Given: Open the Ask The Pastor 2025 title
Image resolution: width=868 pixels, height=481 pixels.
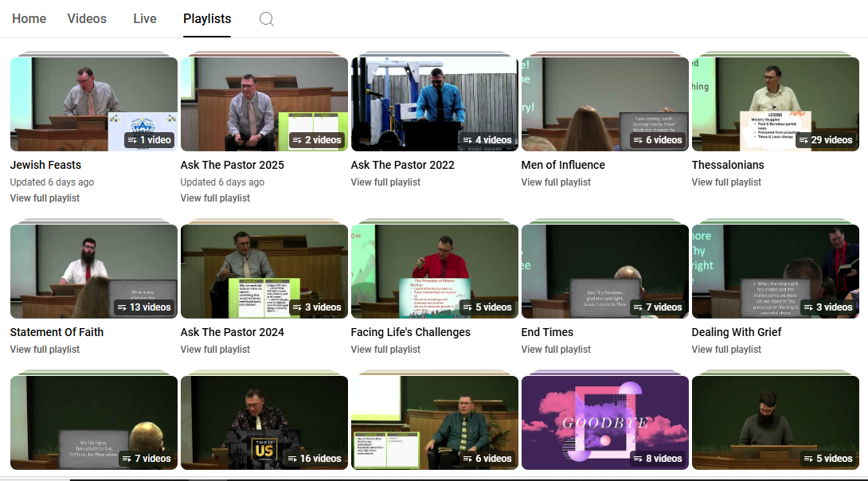Looking at the screenshot, I should (232, 165).
